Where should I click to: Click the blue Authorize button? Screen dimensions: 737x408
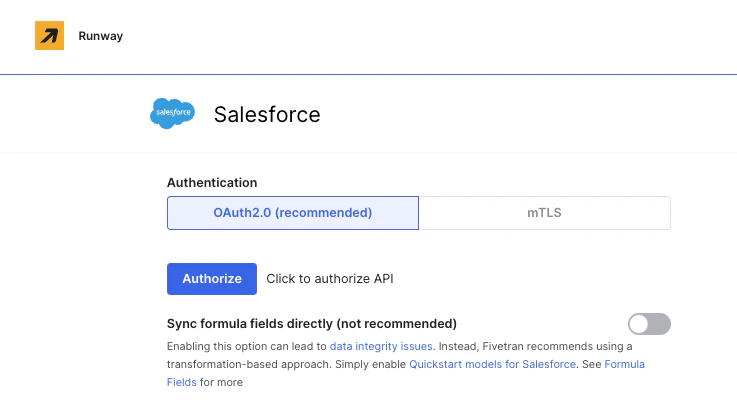click(x=212, y=279)
